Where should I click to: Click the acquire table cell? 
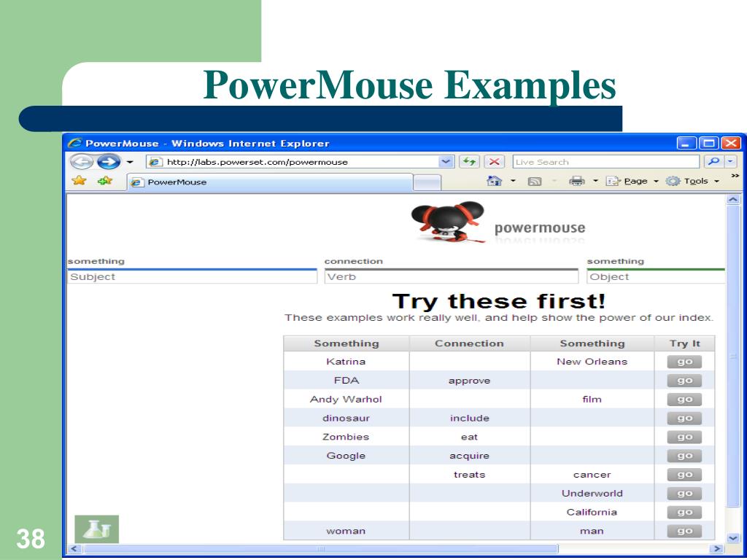(469, 456)
